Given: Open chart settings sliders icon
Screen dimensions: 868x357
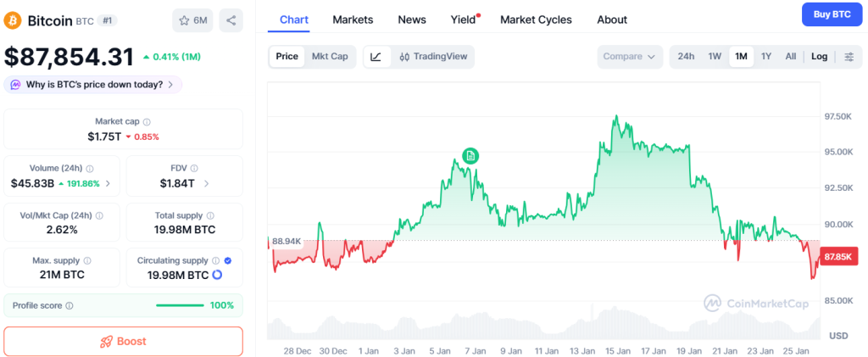Looking at the screenshot, I should [x=849, y=57].
